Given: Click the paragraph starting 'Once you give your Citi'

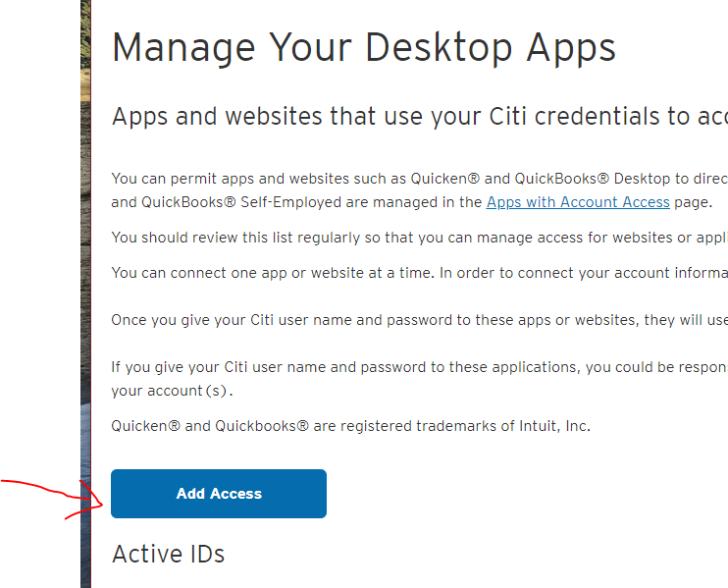Looking at the screenshot, I should pos(420,320).
